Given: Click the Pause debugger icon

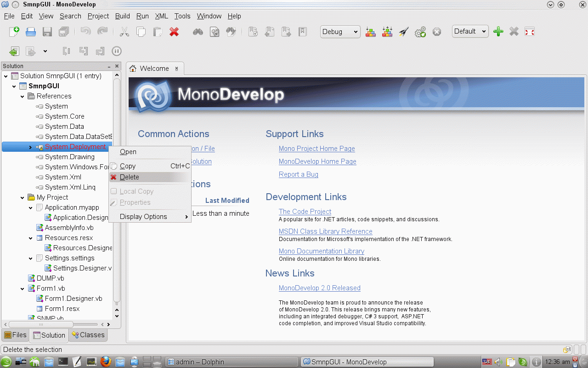Looking at the screenshot, I should pos(117,51).
